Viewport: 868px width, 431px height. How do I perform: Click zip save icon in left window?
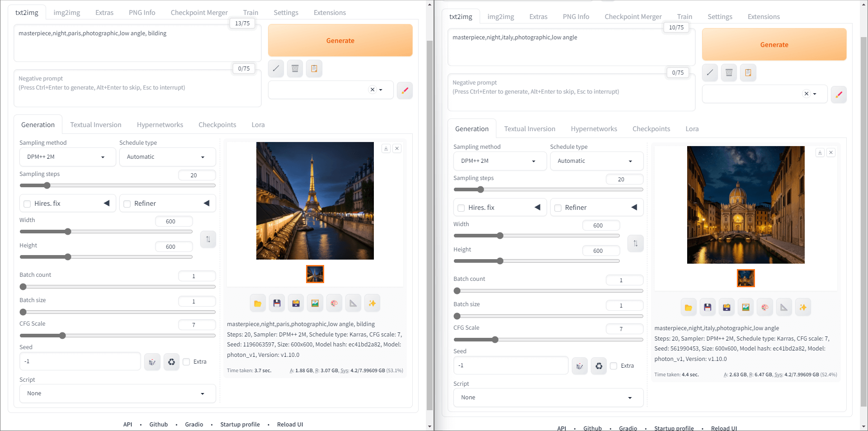click(x=296, y=303)
